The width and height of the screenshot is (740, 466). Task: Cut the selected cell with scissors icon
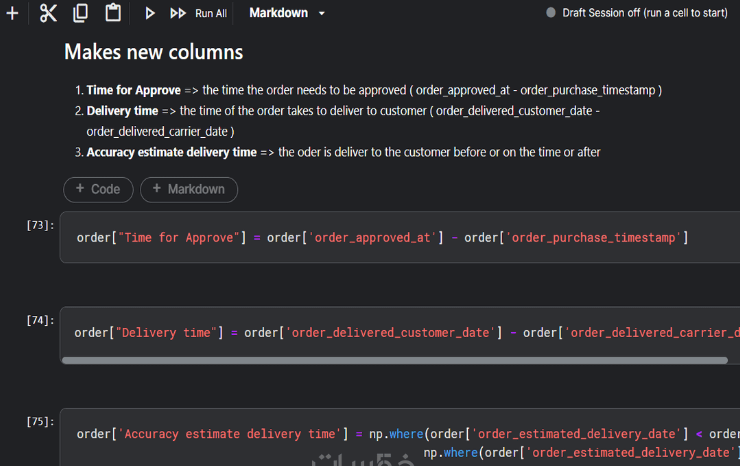(48, 13)
